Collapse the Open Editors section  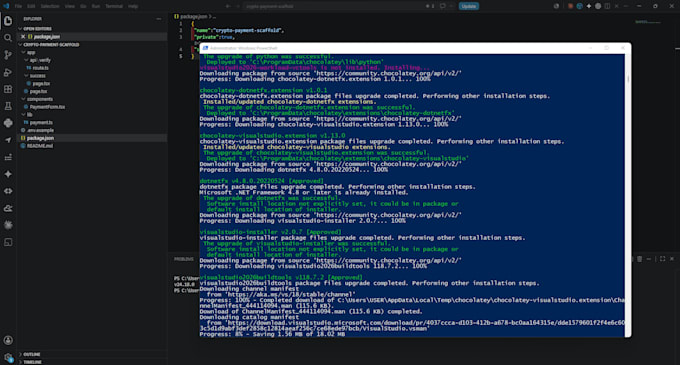20,29
